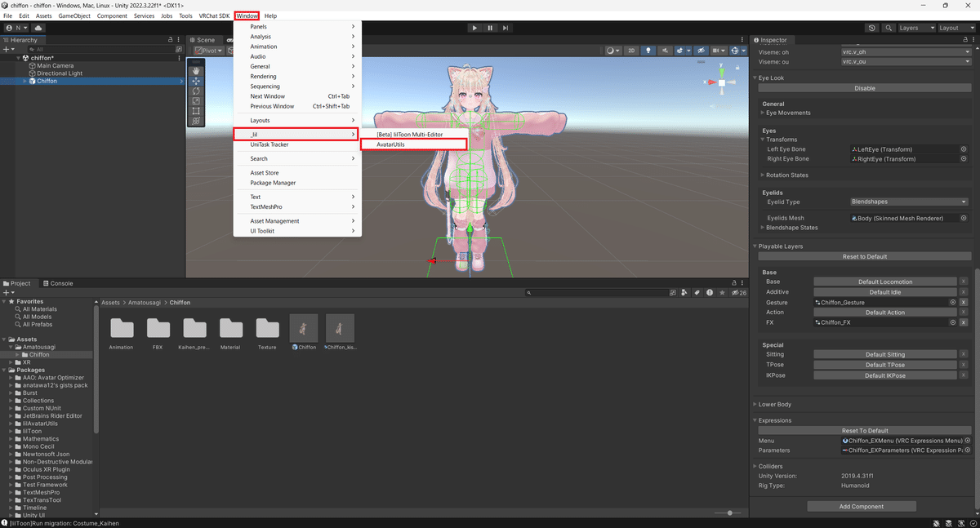Pick object for Left Eye Bone field

964,149
